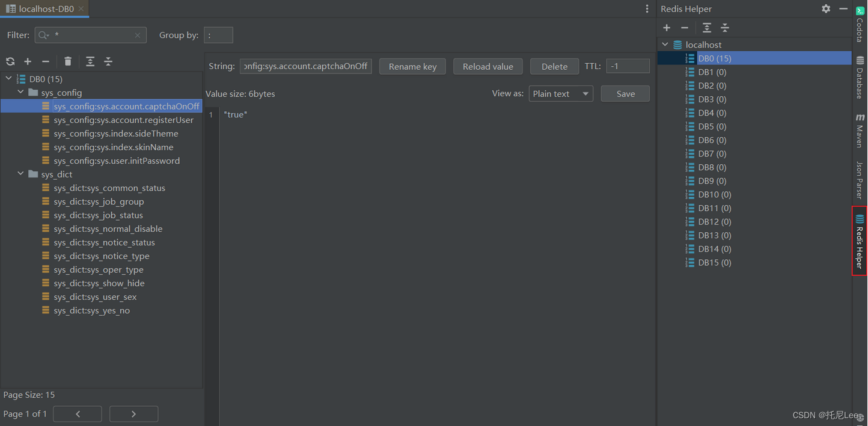The height and width of the screenshot is (426, 868).
Task: Select DB12 (0) database
Action: pyautogui.click(x=714, y=221)
